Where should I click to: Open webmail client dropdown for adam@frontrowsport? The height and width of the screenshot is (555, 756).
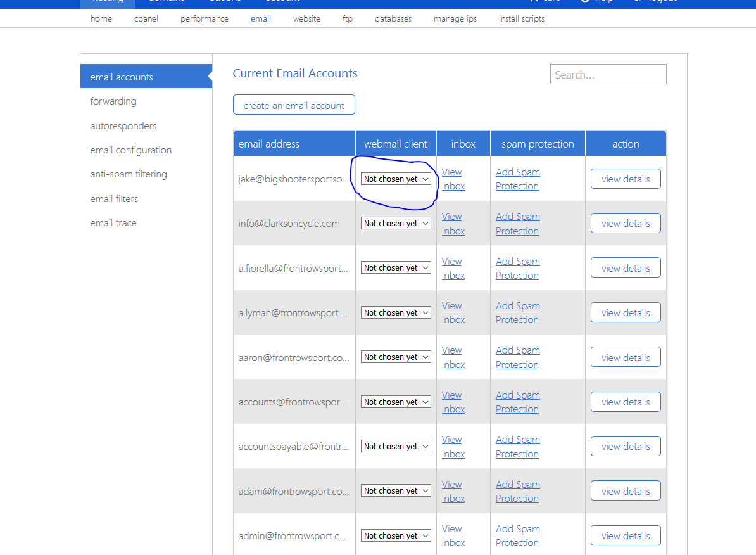point(396,491)
